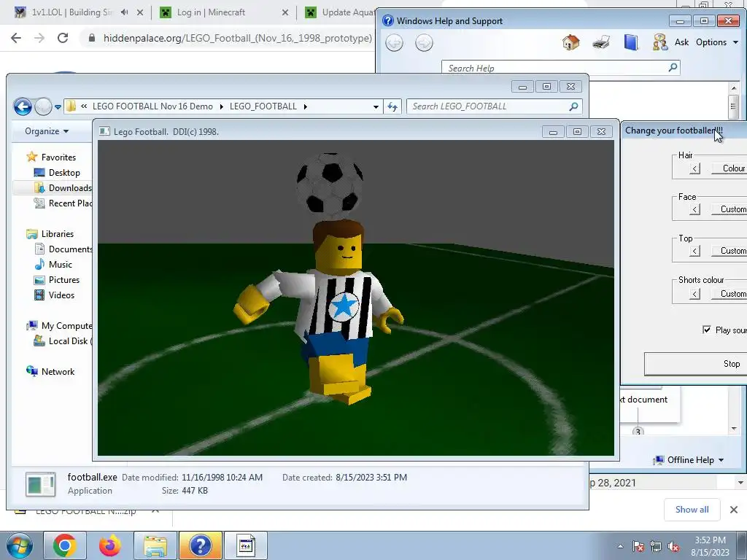Open the Organize dropdown menu
Screen dimensions: 747x560
47,131
